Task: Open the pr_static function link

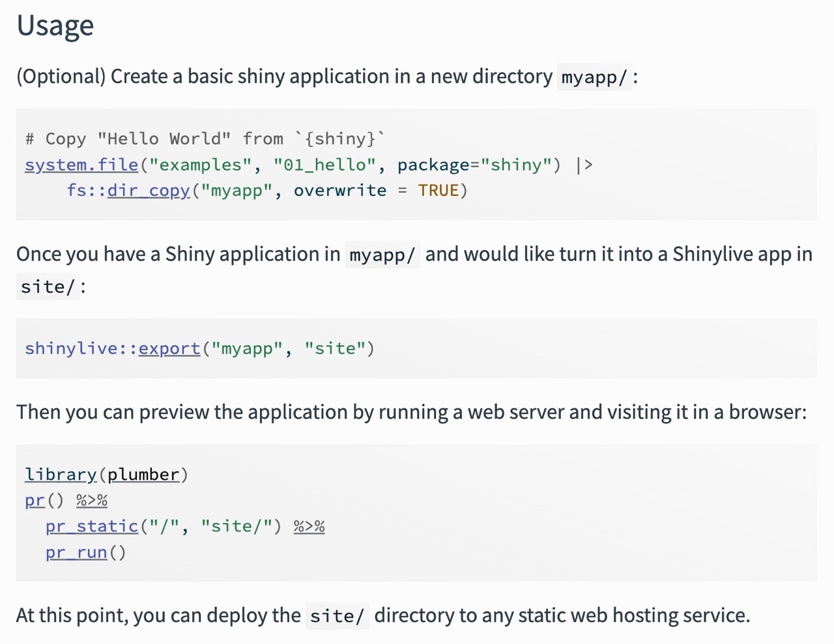Action: [92, 526]
